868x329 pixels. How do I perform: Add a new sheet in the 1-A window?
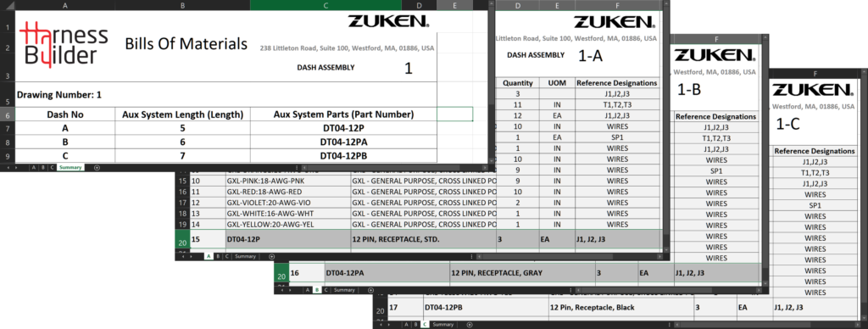(271, 256)
